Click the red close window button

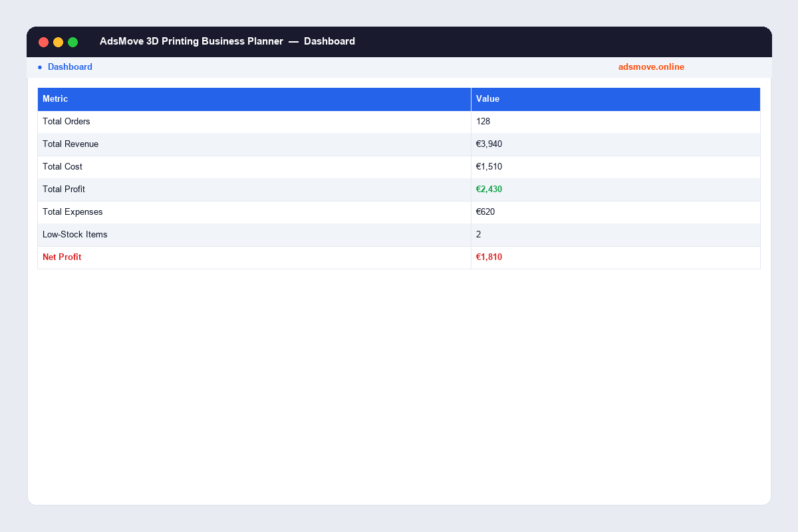pos(44,42)
